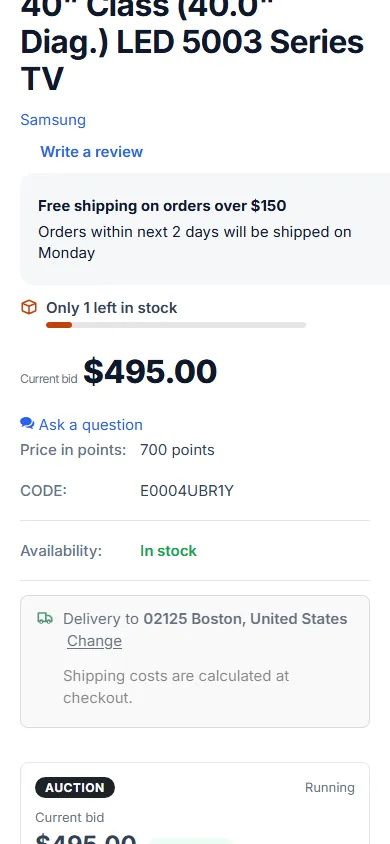The image size is (390, 844).
Task: Click the chat bubble icon
Action: click(27, 424)
